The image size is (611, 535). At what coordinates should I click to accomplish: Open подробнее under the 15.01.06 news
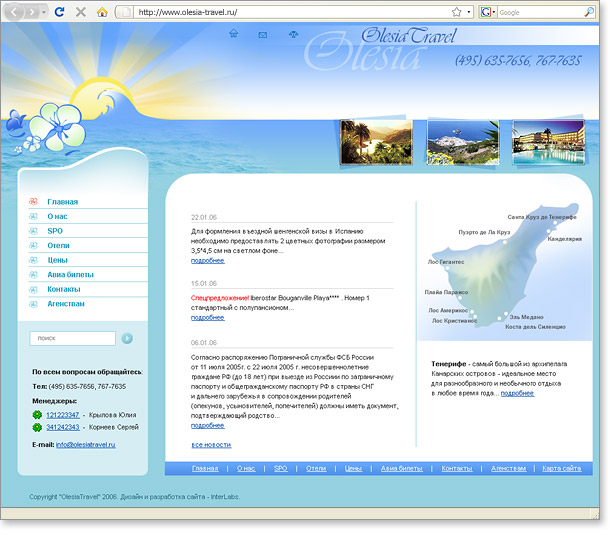[208, 318]
